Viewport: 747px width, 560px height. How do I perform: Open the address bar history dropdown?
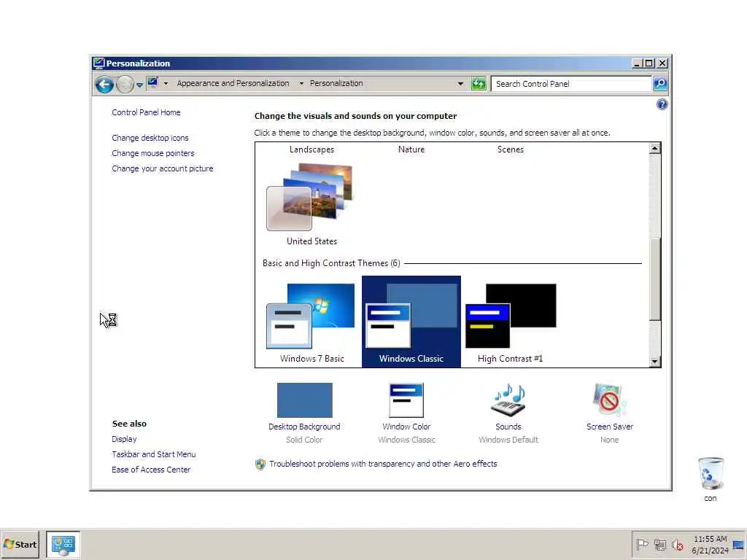[x=460, y=84]
